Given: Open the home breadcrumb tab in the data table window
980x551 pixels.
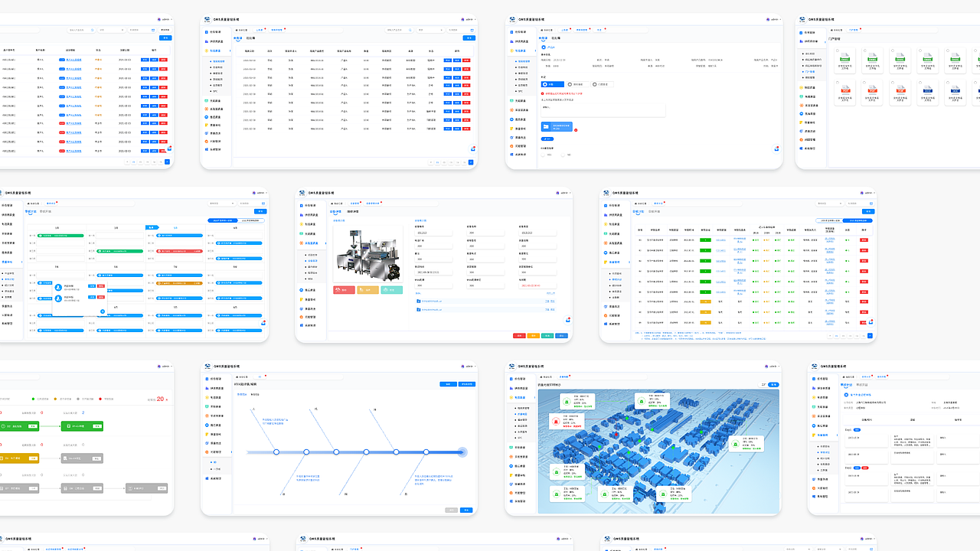Looking at the screenshot, I should 241,30.
